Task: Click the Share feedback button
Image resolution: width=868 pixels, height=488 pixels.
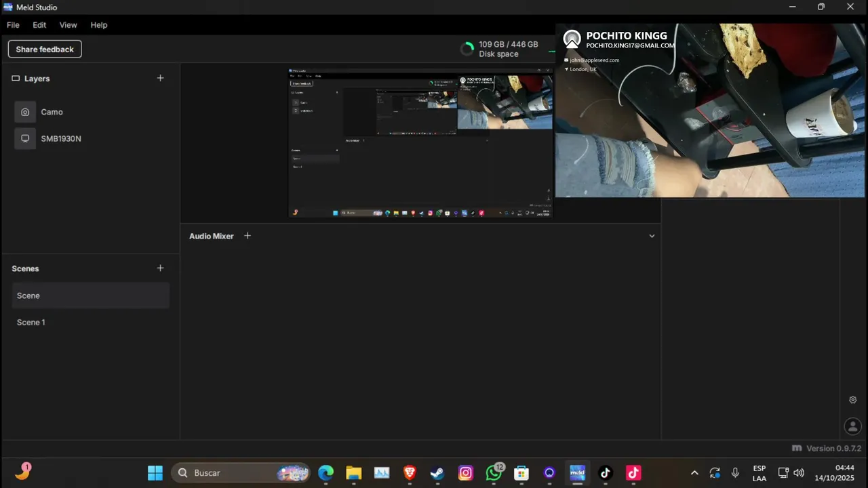Action: 45,49
